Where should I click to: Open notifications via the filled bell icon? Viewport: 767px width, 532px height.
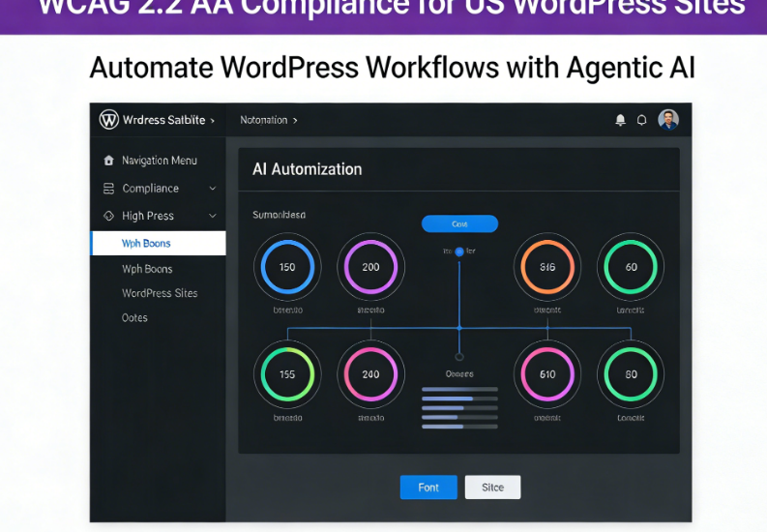tap(620, 120)
